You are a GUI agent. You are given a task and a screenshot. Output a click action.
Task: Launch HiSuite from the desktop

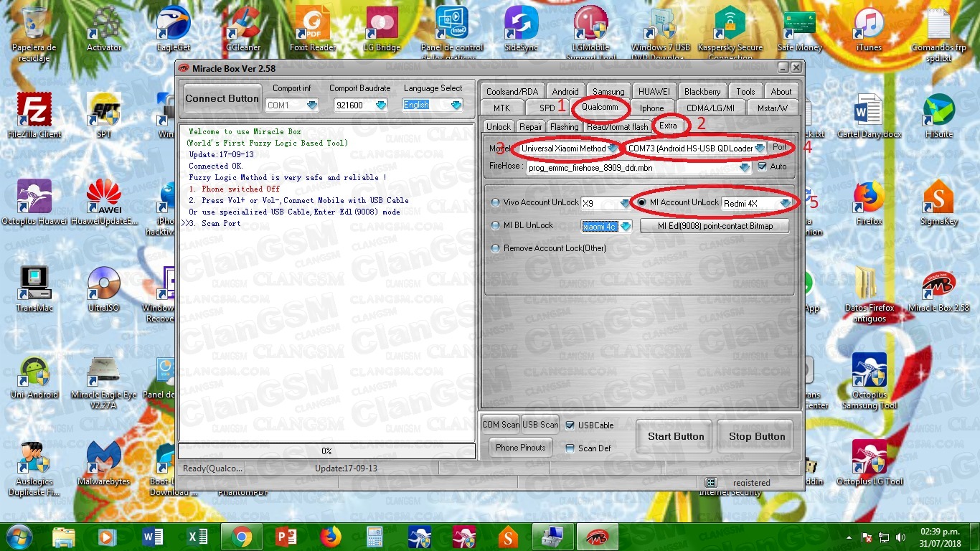[938, 115]
